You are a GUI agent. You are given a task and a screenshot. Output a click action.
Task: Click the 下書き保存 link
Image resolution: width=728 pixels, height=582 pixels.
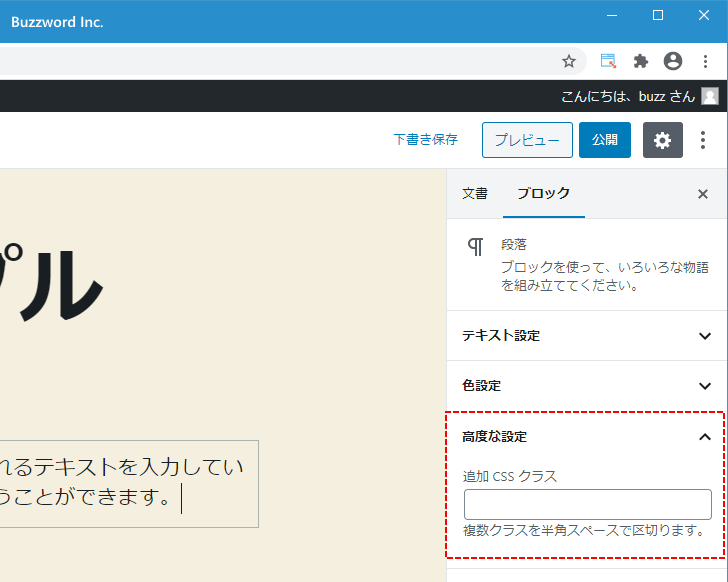pyautogui.click(x=425, y=140)
